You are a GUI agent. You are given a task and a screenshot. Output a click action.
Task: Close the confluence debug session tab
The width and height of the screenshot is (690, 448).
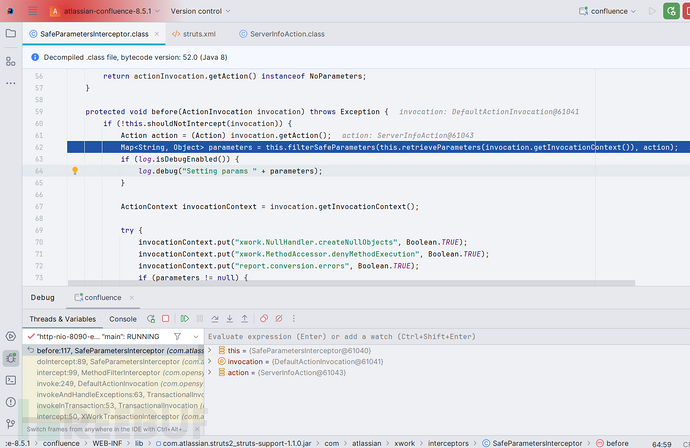tap(132, 298)
